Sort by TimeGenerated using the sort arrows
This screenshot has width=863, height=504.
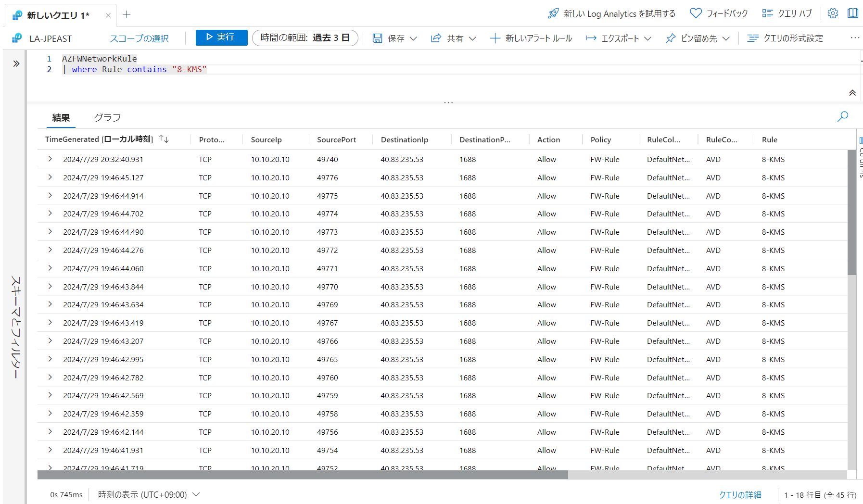click(x=164, y=139)
